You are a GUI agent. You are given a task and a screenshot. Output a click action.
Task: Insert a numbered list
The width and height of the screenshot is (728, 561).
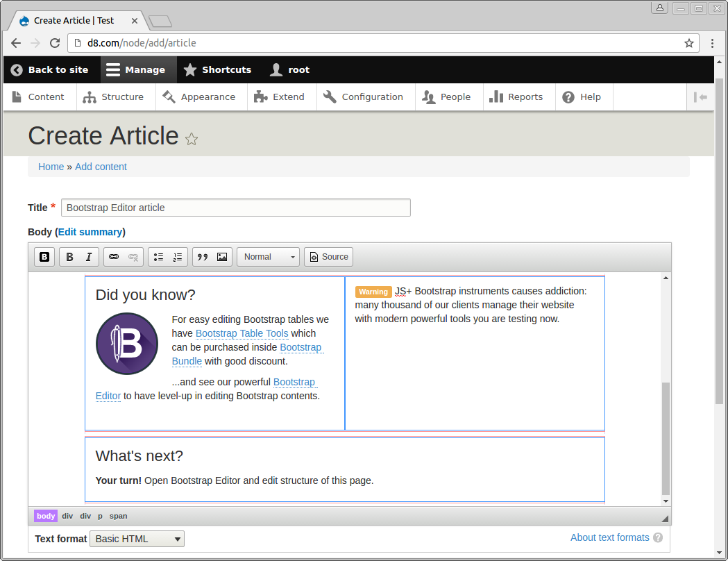coord(178,257)
